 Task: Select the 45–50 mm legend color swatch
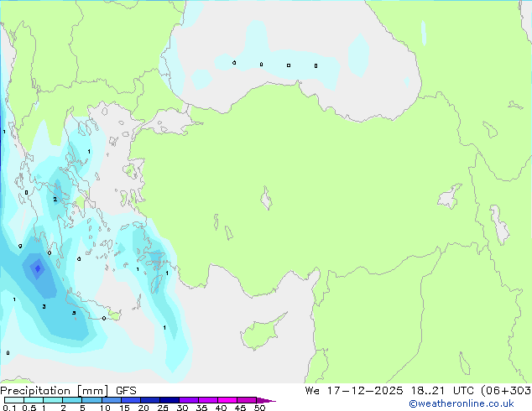tap(247, 400)
